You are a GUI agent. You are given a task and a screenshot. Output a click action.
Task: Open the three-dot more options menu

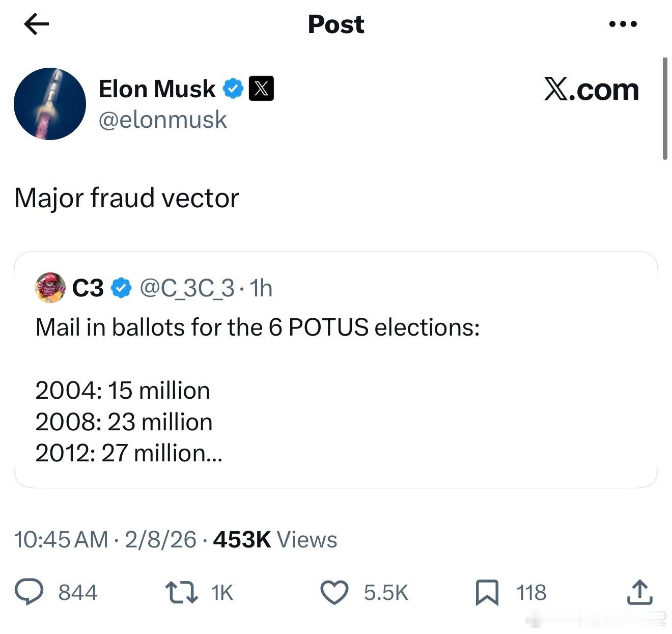(623, 24)
